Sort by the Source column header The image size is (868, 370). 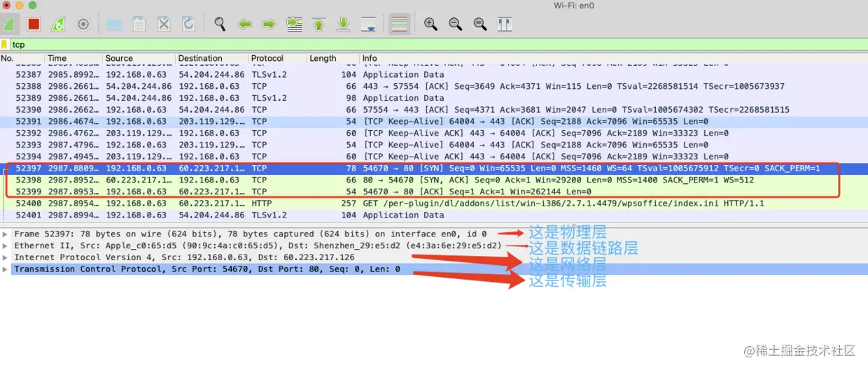(139, 59)
